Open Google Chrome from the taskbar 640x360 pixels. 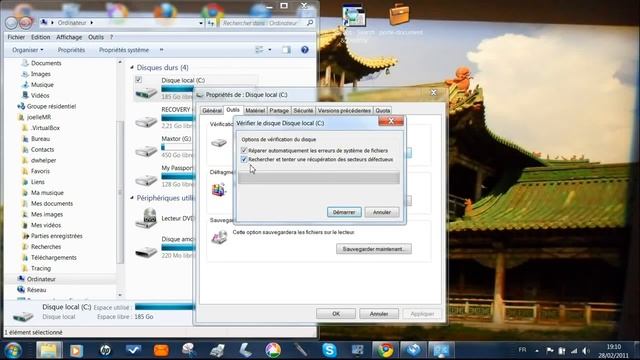(x=385, y=350)
